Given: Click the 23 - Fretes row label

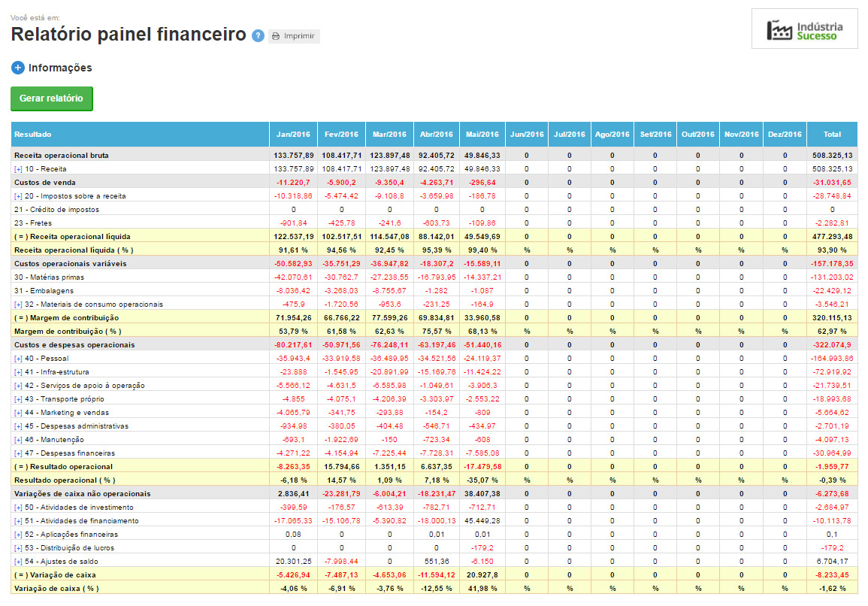Looking at the screenshot, I should click(x=33, y=223).
